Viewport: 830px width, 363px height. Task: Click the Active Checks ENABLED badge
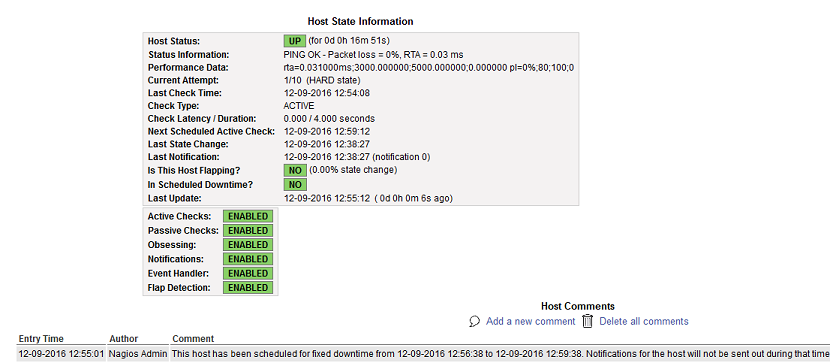point(248,216)
